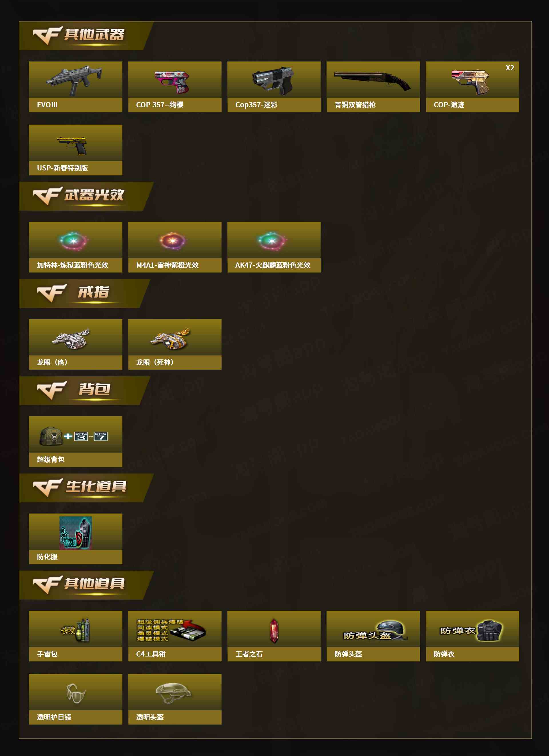This screenshot has height=756, width=549.
Task: Pick the COP relic pistol marked X2
Action: pos(471,82)
